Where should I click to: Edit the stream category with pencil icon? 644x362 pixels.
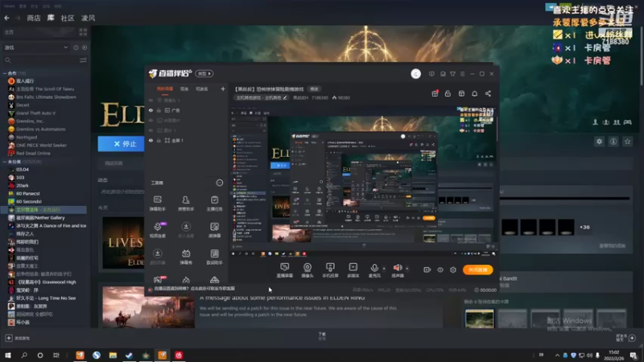click(285, 97)
